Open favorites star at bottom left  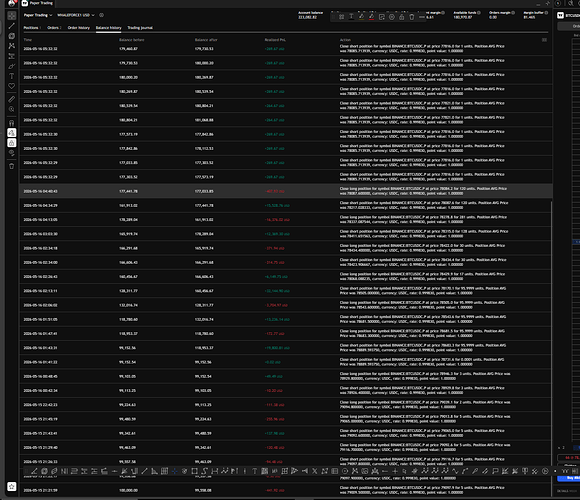[12, 487]
